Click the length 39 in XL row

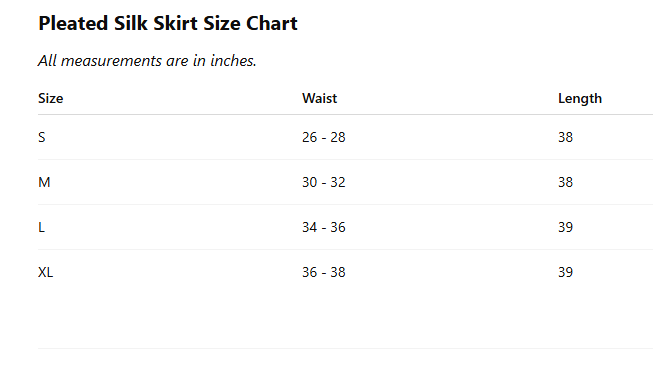[x=566, y=272]
